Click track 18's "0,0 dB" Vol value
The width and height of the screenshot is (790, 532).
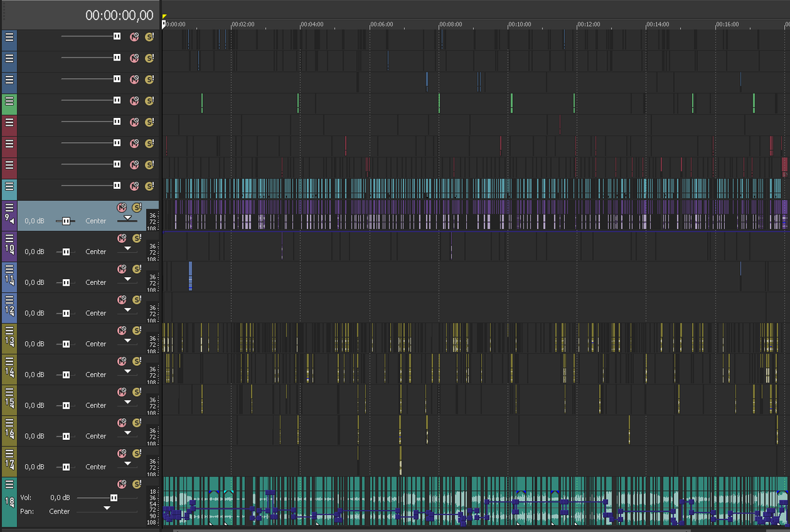point(60,498)
